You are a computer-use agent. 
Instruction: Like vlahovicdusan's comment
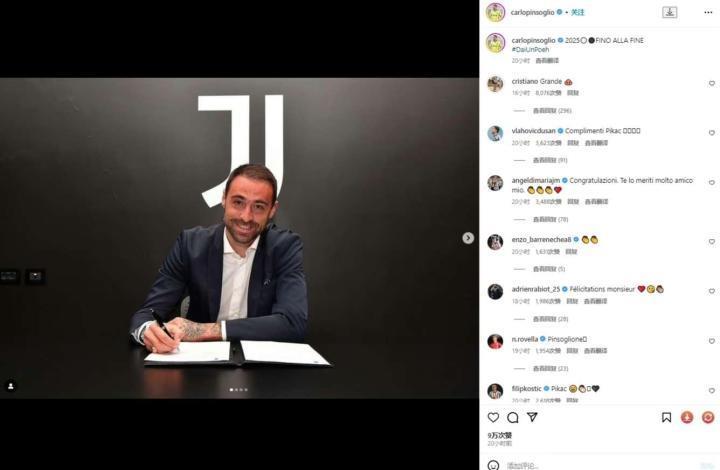[x=712, y=133]
